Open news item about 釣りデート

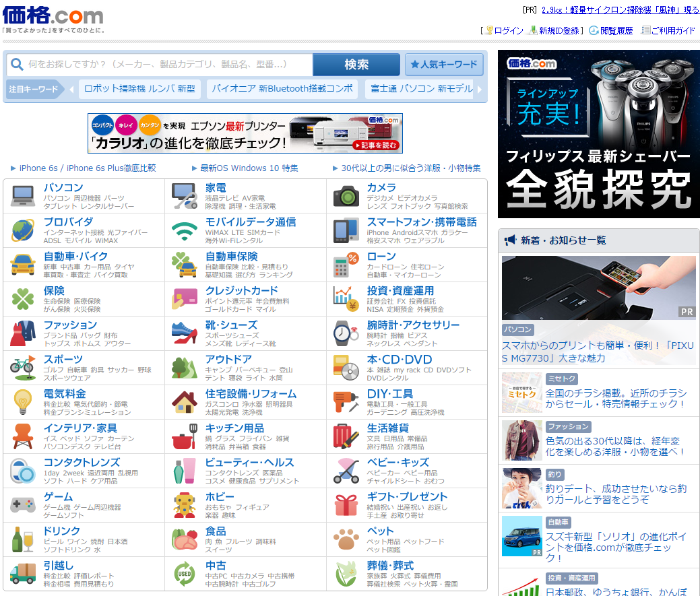click(x=615, y=494)
